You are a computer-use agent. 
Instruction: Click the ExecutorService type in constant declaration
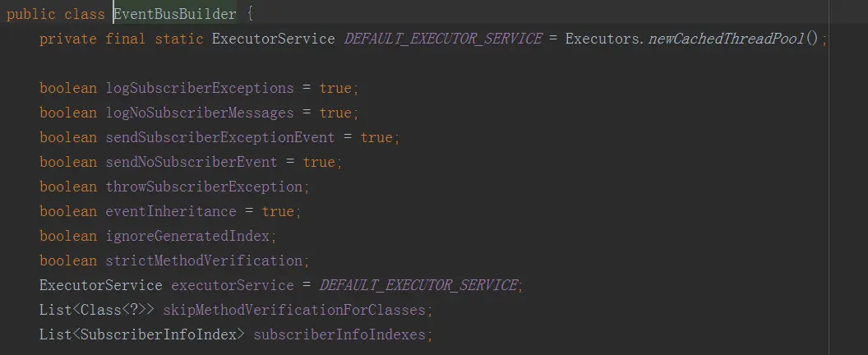coord(274,39)
